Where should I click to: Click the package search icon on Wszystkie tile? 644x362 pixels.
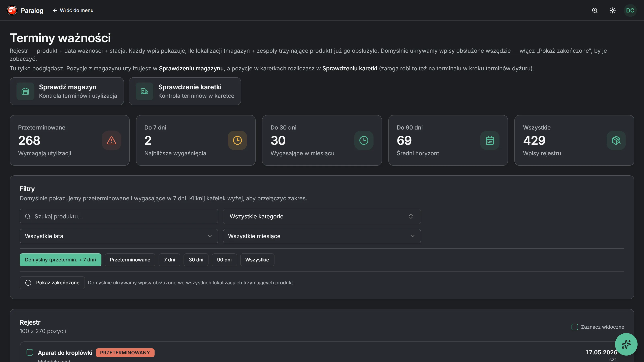pos(616,140)
